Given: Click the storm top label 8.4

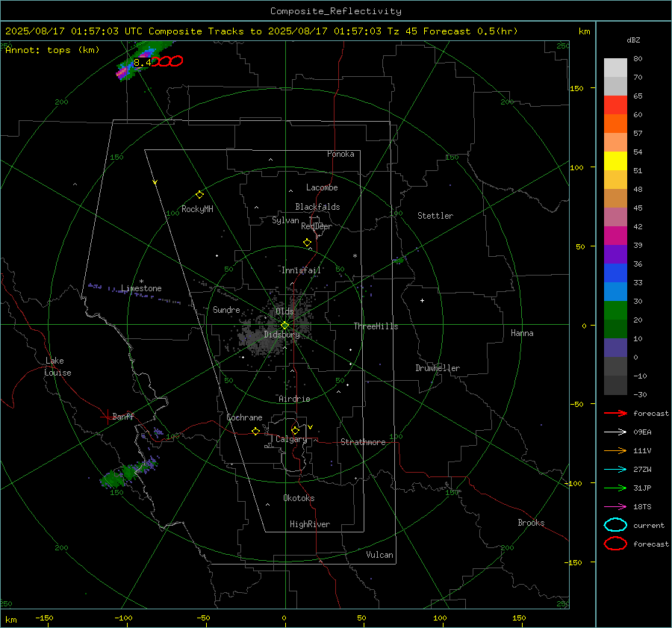Looking at the screenshot, I should coord(143,63).
